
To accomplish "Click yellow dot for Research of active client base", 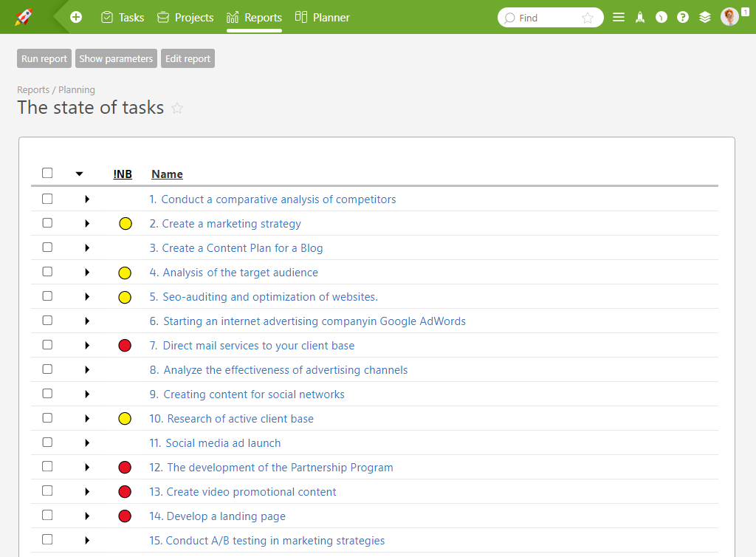I will 125,419.
